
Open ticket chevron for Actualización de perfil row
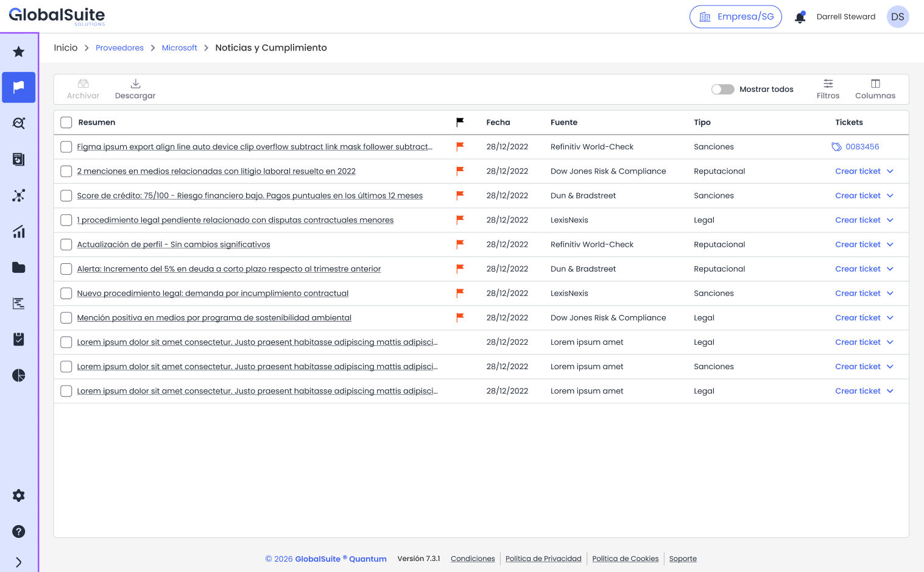tap(890, 244)
